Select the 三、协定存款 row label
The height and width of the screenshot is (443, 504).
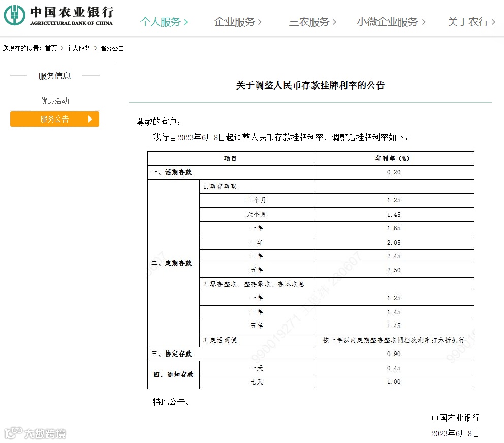click(x=231, y=354)
